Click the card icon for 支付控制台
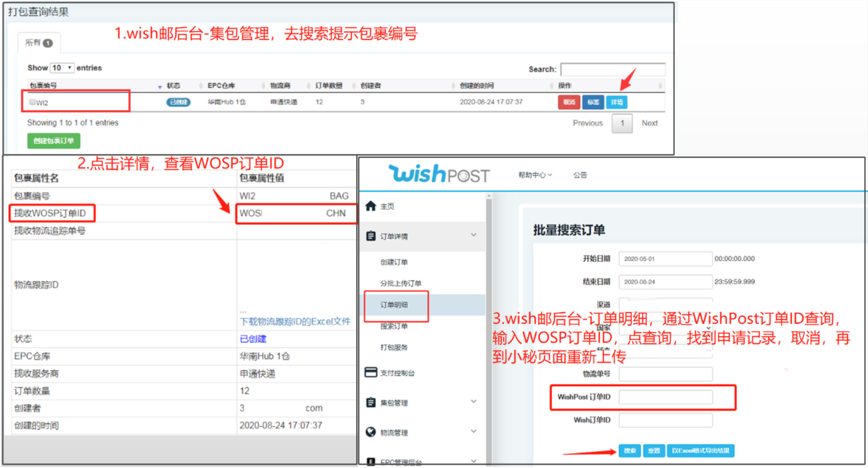The image size is (868, 468). tap(370, 372)
